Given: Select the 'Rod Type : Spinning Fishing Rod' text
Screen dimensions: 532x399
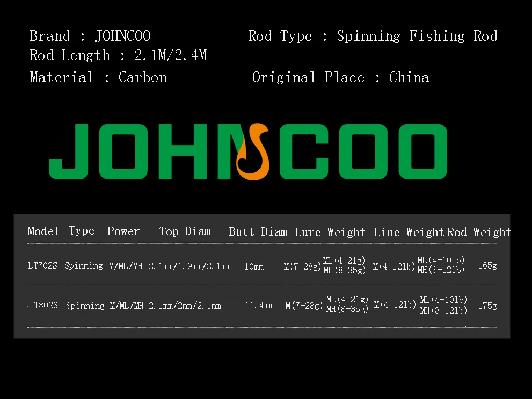Looking at the screenshot, I should pos(373,37).
